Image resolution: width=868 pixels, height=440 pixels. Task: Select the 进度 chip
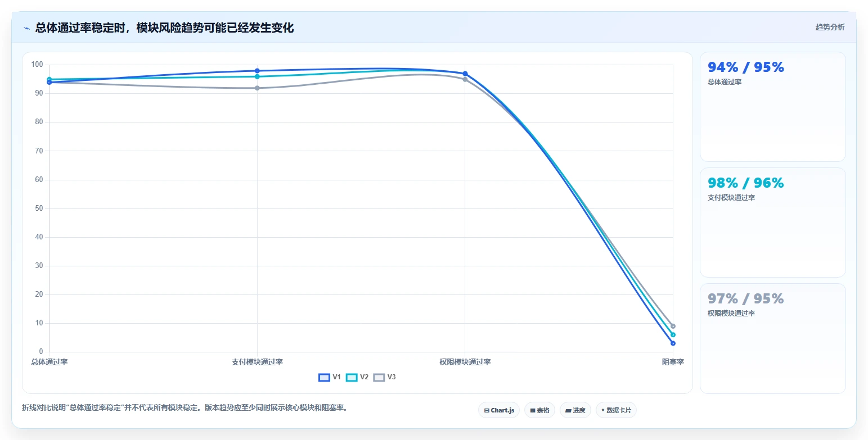pyautogui.click(x=575, y=410)
